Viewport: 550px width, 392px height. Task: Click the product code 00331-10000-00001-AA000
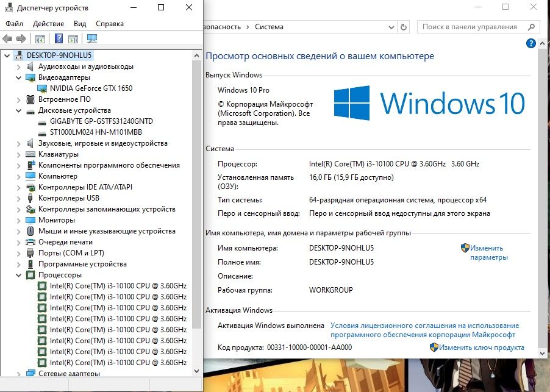[309, 347]
